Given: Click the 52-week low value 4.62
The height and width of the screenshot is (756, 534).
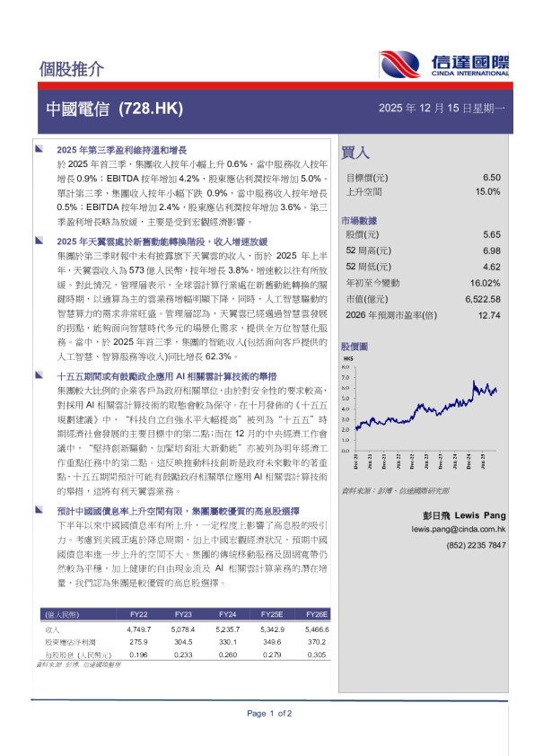Looking at the screenshot, I should [x=492, y=267].
